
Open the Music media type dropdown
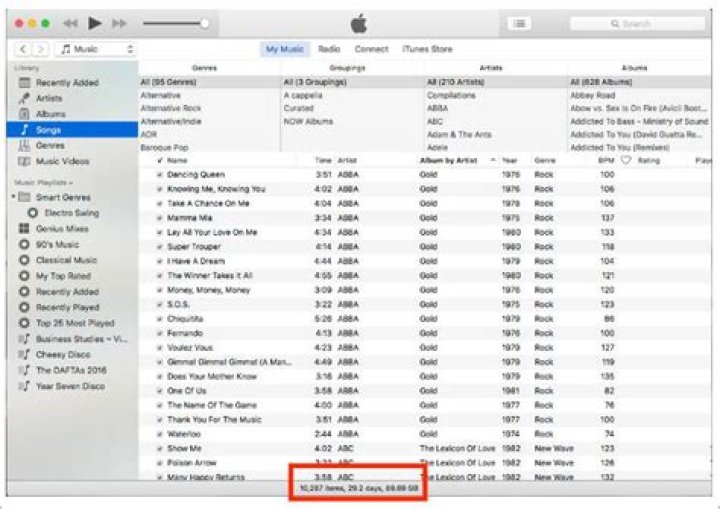(x=96, y=48)
